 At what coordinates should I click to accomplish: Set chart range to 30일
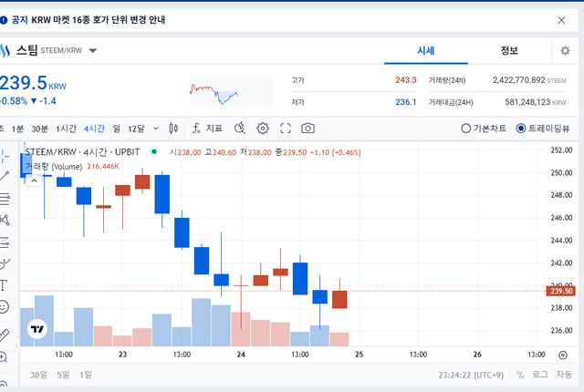tap(38, 375)
